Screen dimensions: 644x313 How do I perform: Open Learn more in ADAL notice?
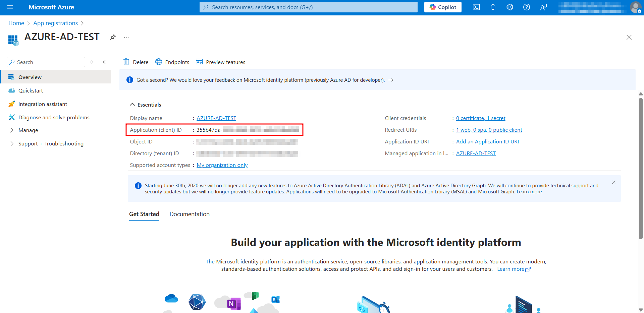pos(529,192)
